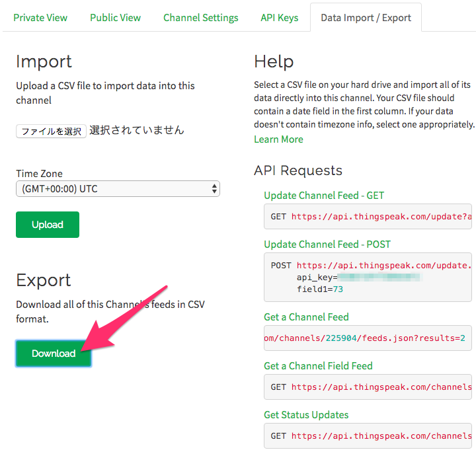Open the Channel Settings tab

click(201, 18)
